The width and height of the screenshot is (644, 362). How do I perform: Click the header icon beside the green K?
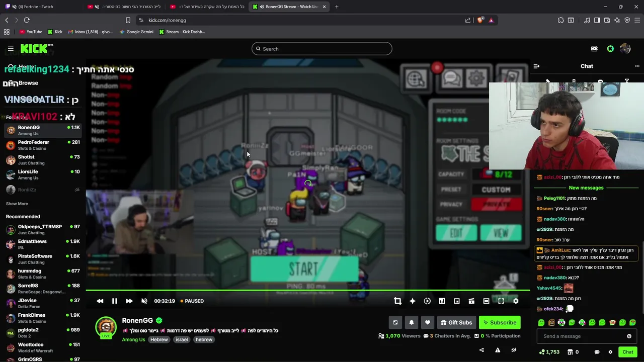pyautogui.click(x=594, y=49)
